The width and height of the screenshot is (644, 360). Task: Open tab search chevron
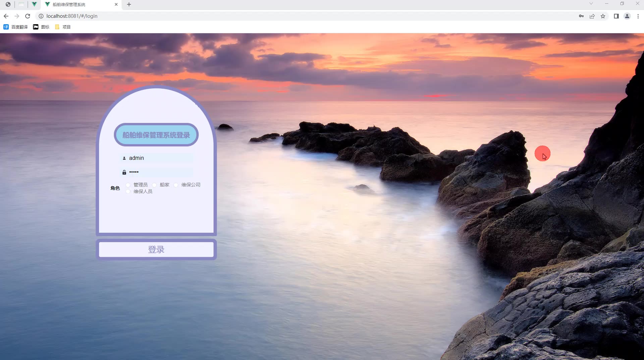[591, 4]
